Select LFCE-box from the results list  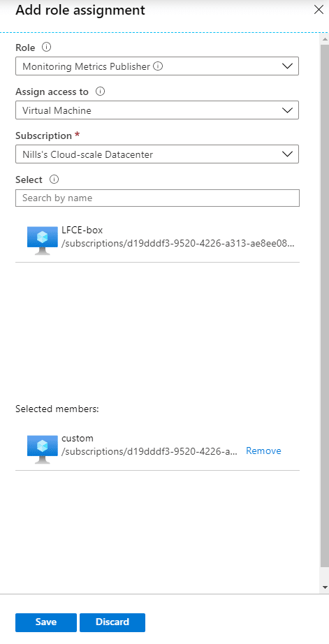pos(157,240)
